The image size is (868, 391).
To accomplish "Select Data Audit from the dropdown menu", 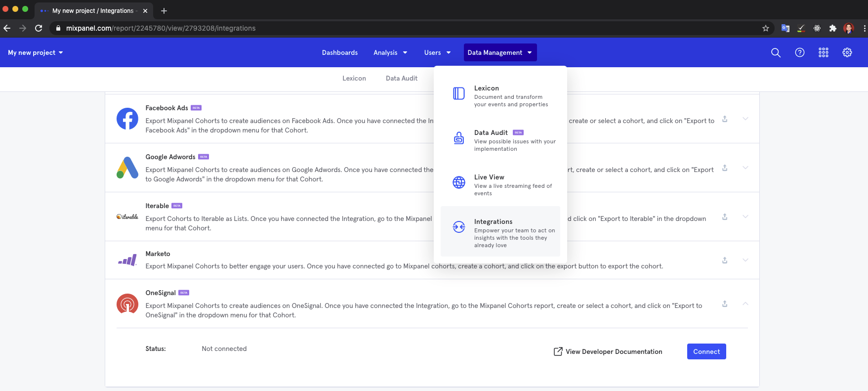I will [x=500, y=140].
